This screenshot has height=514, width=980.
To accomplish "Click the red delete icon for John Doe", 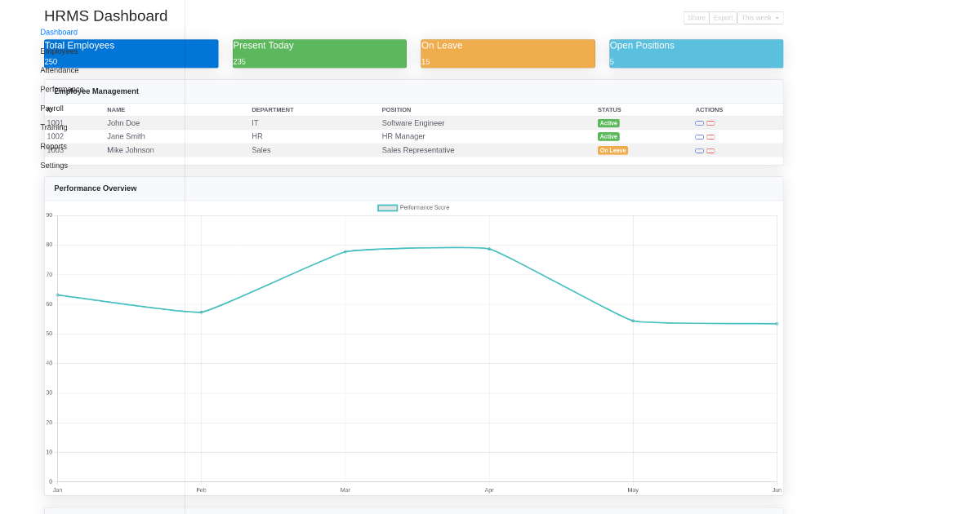I will pos(710,123).
